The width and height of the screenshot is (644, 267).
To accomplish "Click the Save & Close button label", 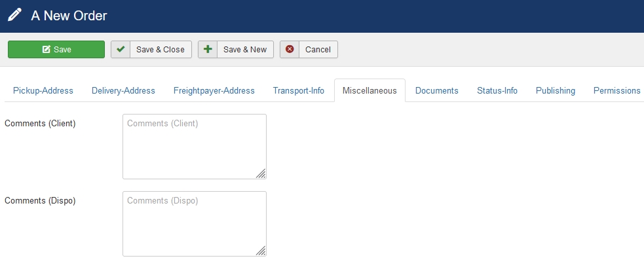I will [x=160, y=49].
